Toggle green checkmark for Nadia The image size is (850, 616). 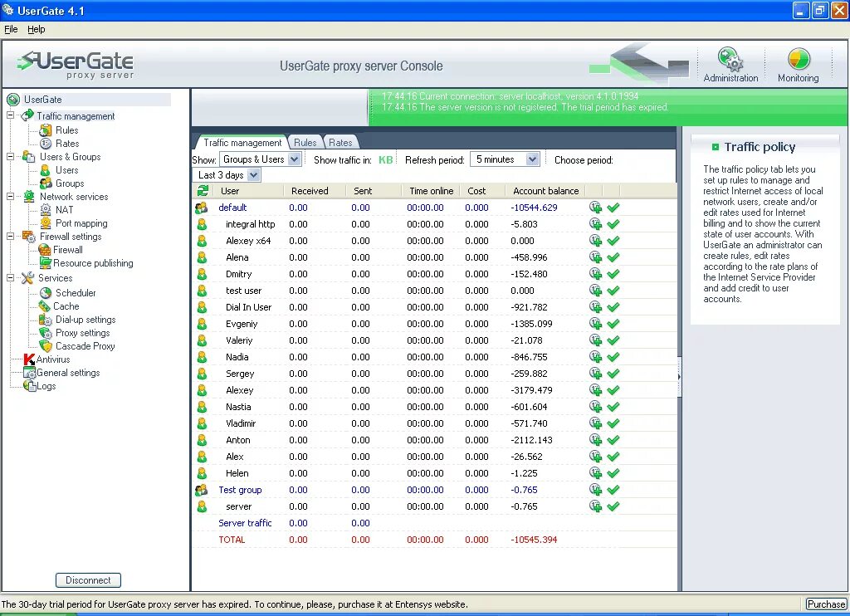point(613,357)
